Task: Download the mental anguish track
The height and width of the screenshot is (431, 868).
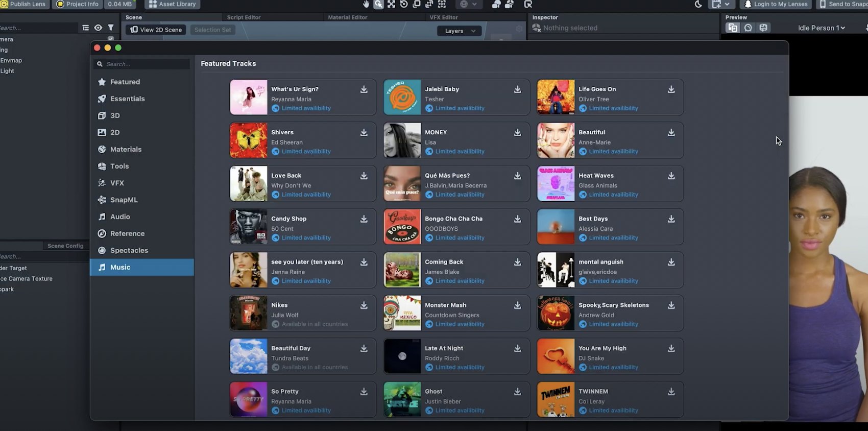Action: (x=671, y=262)
